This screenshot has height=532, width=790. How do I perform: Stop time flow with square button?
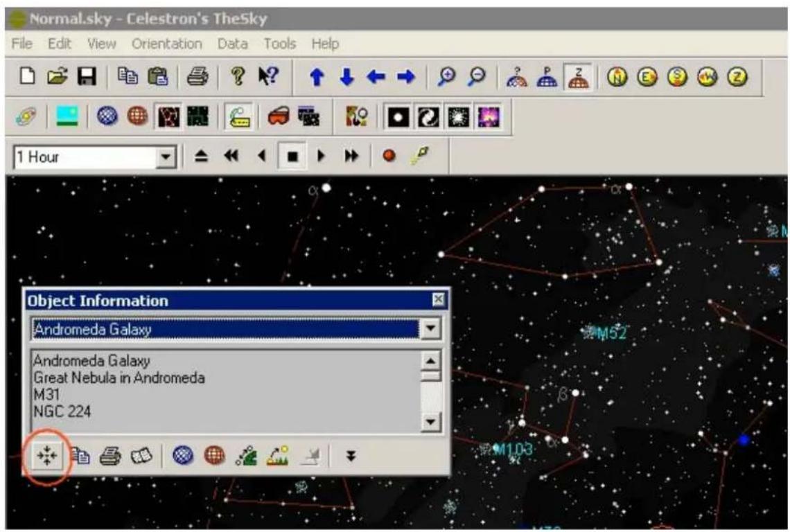pos(292,156)
